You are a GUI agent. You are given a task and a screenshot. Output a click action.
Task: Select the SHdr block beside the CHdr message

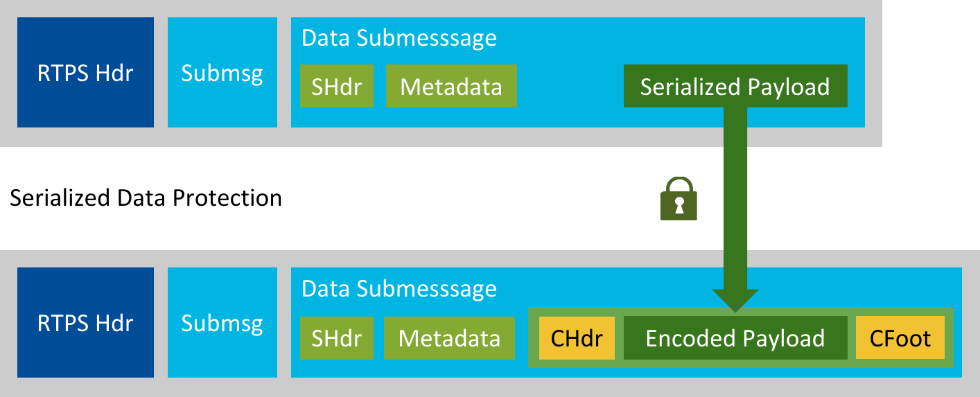tap(337, 338)
